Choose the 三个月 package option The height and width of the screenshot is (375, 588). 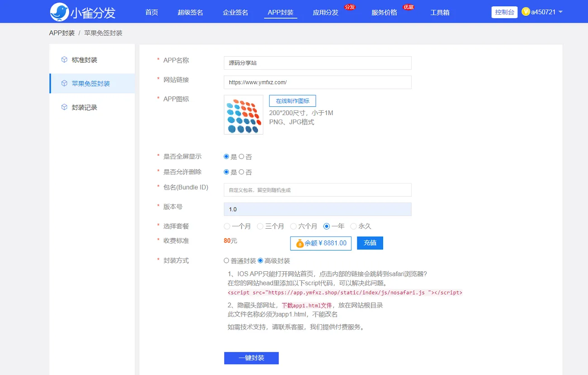point(260,226)
